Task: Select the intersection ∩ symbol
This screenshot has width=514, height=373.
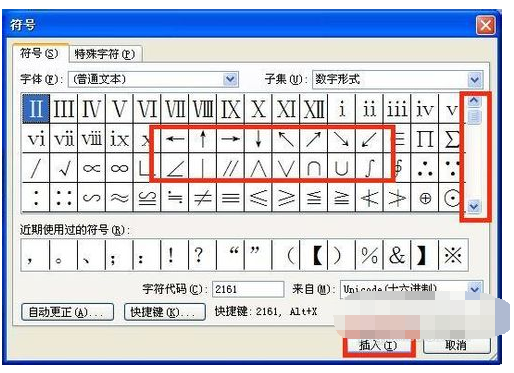Action: pos(314,168)
